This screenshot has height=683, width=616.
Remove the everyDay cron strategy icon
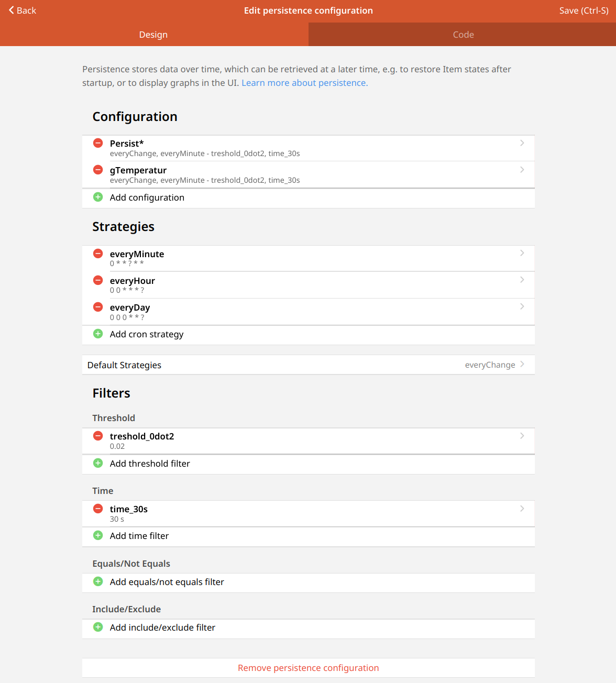click(x=98, y=307)
